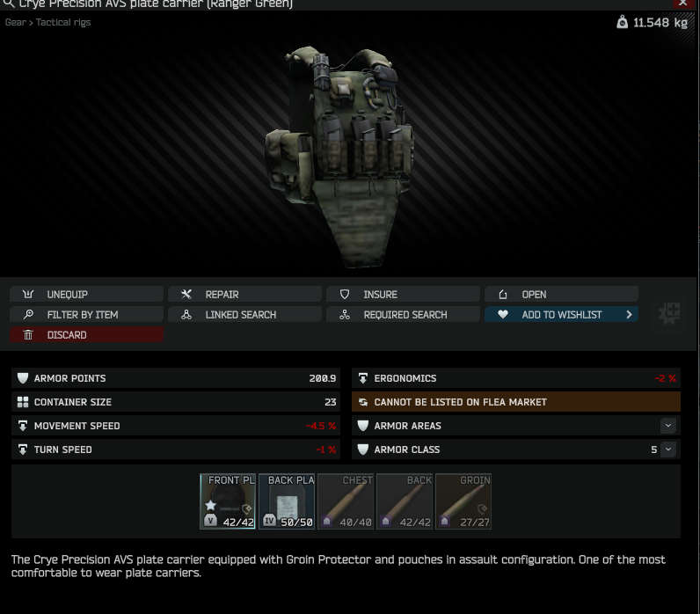The height and width of the screenshot is (614, 700).
Task: Select the Chest soft armor slot 40/40
Action: (346, 501)
